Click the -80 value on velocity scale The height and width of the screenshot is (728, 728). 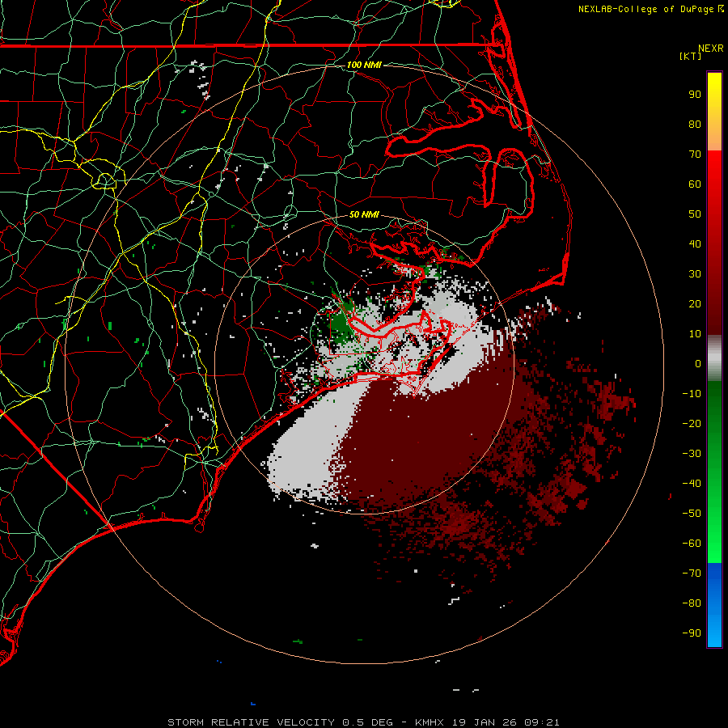click(x=692, y=603)
